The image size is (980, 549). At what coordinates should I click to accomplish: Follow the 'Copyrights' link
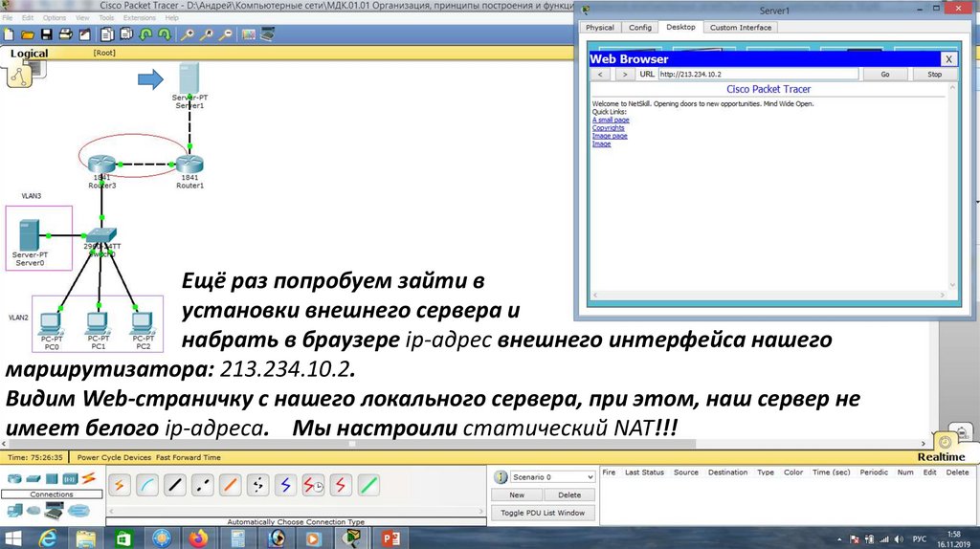point(608,128)
